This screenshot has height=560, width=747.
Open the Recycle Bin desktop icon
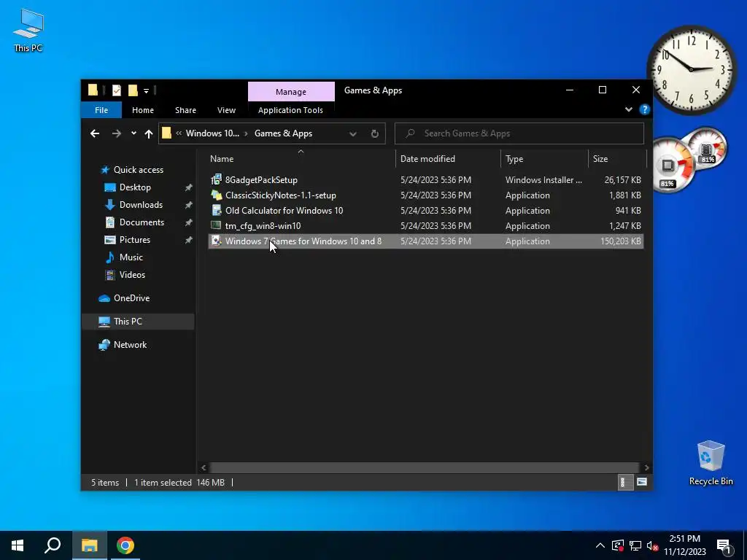click(711, 463)
